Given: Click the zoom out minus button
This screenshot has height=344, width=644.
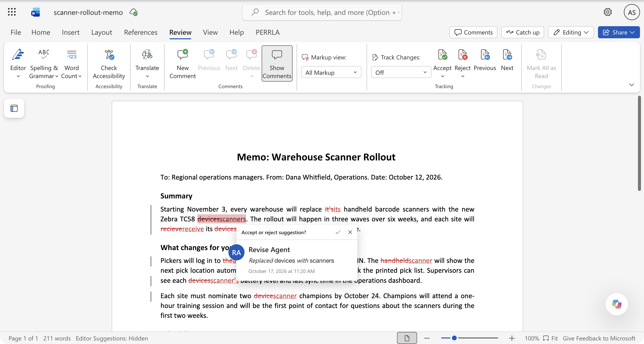Looking at the screenshot, I should click(427, 338).
